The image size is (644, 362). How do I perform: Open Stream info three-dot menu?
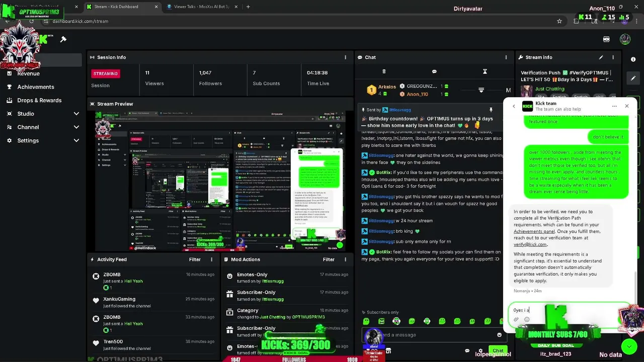pyautogui.click(x=613, y=57)
